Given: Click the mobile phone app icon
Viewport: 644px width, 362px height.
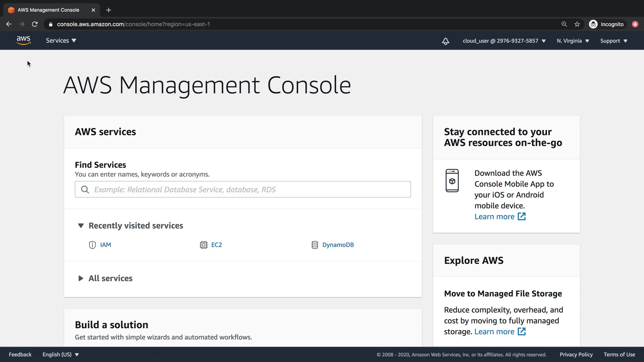Looking at the screenshot, I should 452,181.
